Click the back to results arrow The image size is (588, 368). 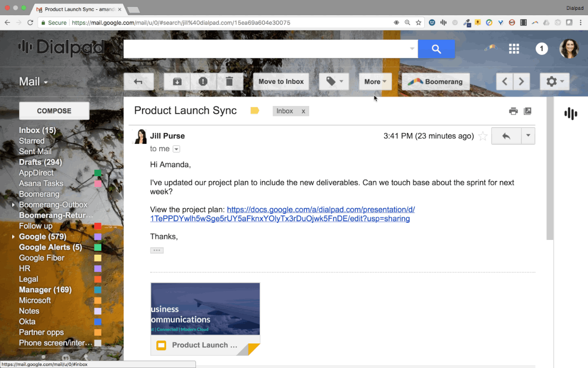pos(139,82)
